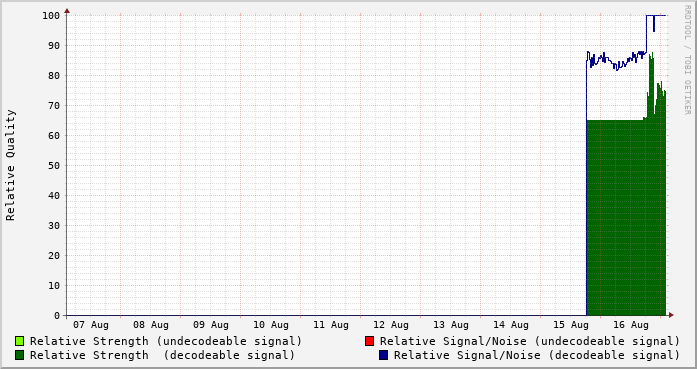Select the Relative Strength (undecodeable signal) legend label
The width and height of the screenshot is (697, 369).
(166, 341)
